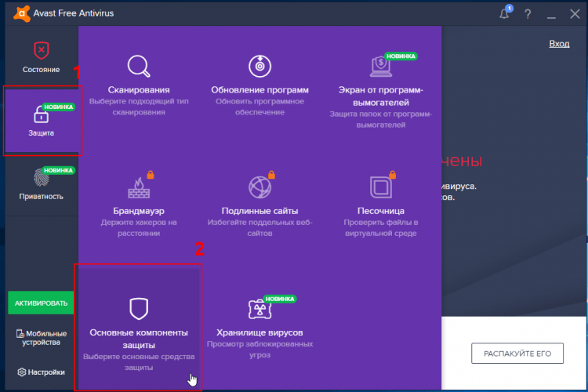Select the Защита sidebar tab

42,121
